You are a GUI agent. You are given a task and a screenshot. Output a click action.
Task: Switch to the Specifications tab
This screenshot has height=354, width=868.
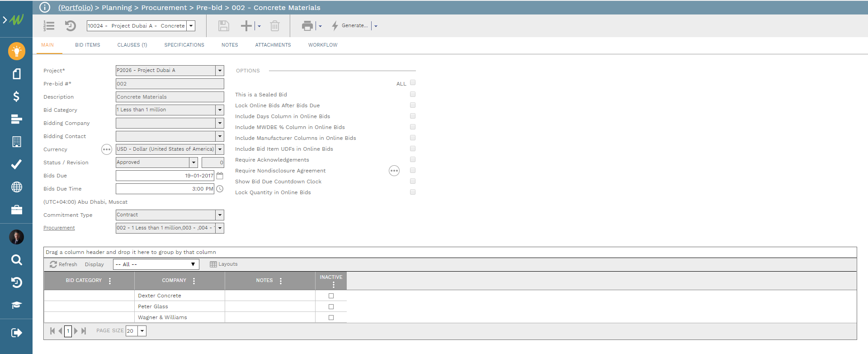[x=184, y=45]
